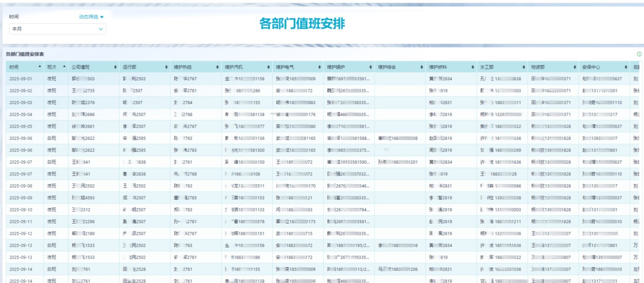Click the sort icon on 水工部 column
Image resolution: width=644 pixels, height=283 pixels.
(523, 67)
